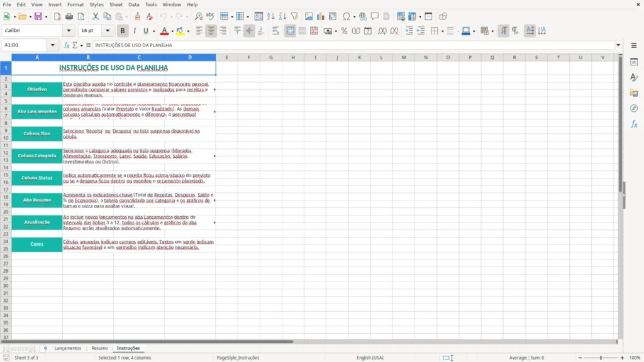Toggle Align Right
644x362 pixels.
[223, 31]
